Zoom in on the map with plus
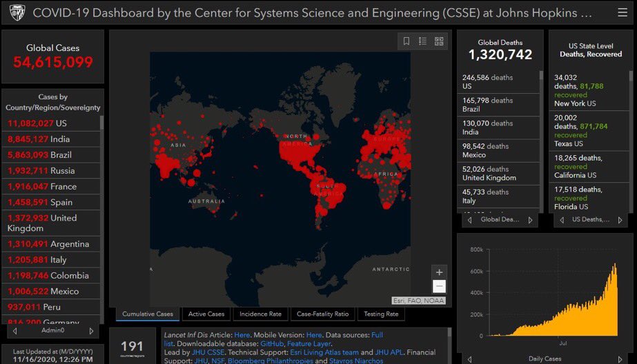This screenshot has height=364, width=637. pyautogui.click(x=439, y=272)
